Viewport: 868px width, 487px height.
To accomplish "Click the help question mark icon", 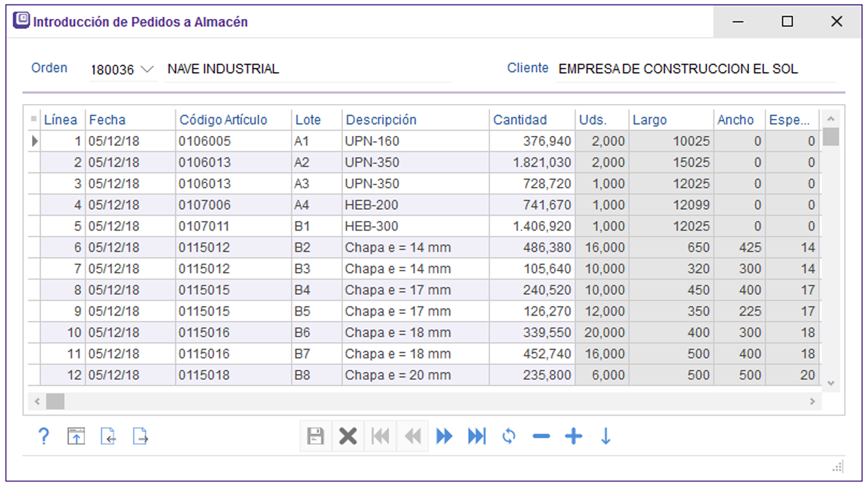I will [x=43, y=436].
